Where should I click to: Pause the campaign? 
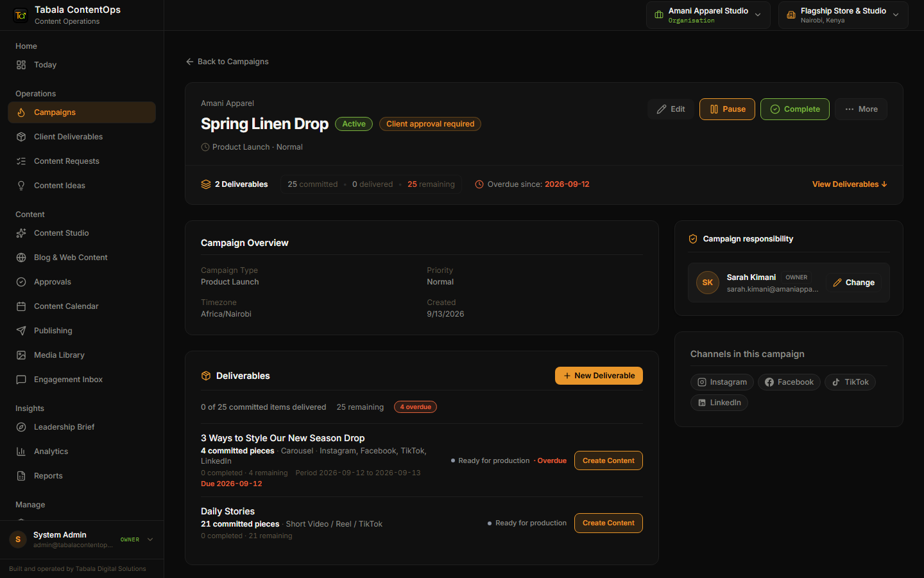[727, 109]
